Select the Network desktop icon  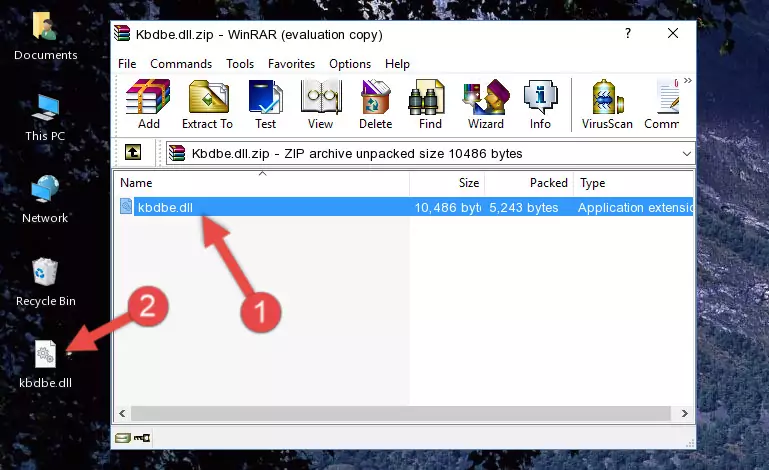45,200
